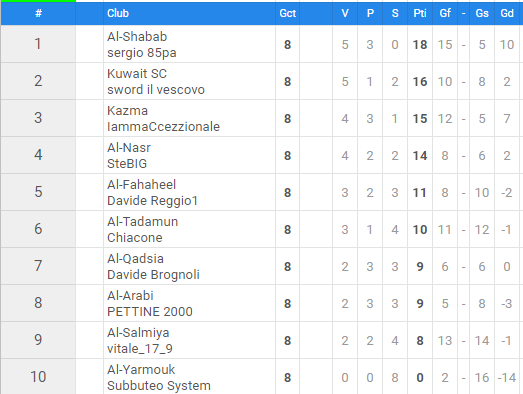Click the V wins column header
The height and width of the screenshot is (394, 523).
(345, 13)
